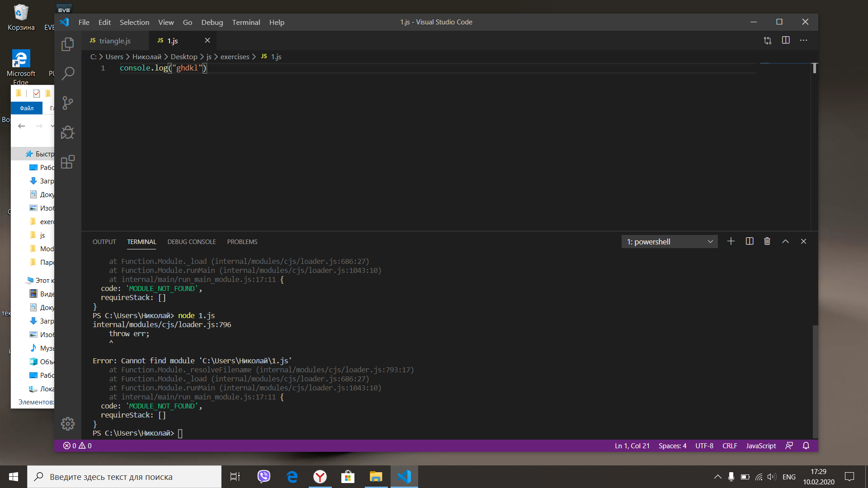
Task: Split the terminal panel
Action: coord(750,241)
